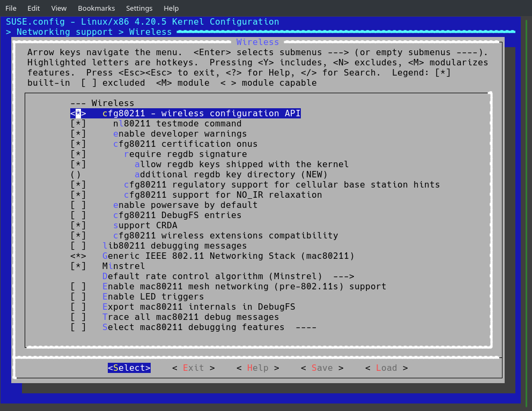The image size is (532, 411).
Task: Click 'Enable LED triggers' label
Action: pyautogui.click(x=153, y=296)
